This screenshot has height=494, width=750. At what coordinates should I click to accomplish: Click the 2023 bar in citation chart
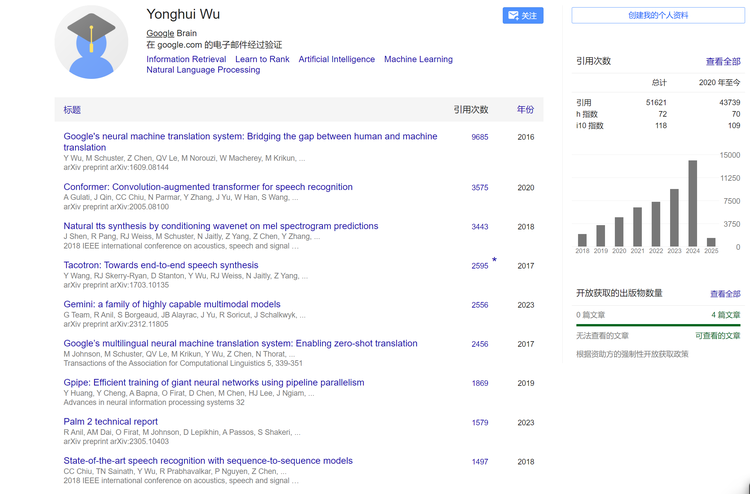point(674,218)
